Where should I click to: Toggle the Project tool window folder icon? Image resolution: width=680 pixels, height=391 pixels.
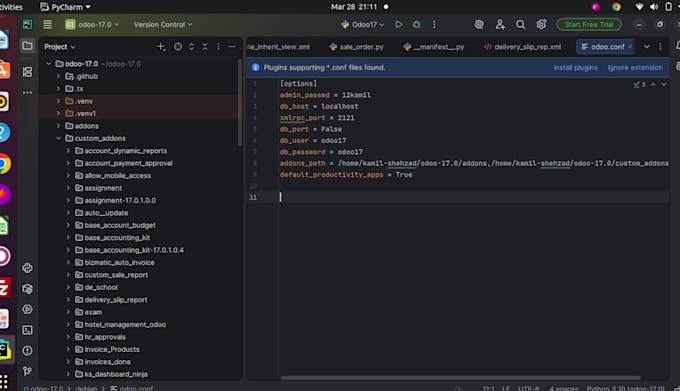click(x=27, y=46)
